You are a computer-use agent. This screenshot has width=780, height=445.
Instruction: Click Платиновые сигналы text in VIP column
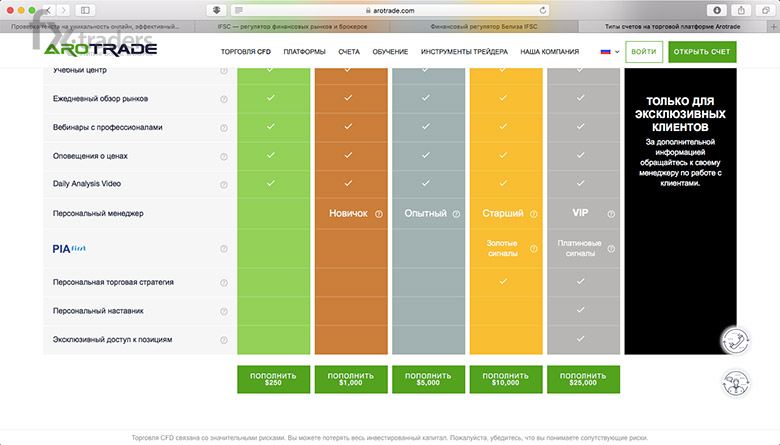tap(580, 248)
